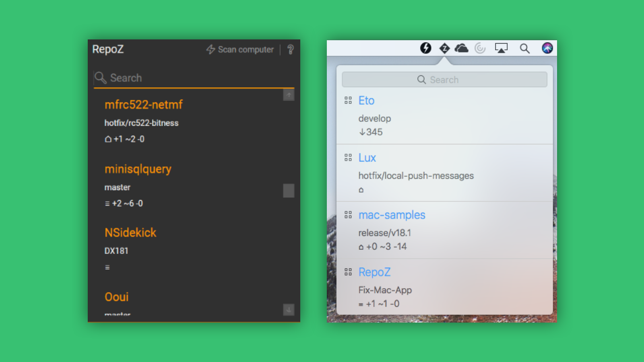Open Spotlight search from the menu bar

(524, 48)
